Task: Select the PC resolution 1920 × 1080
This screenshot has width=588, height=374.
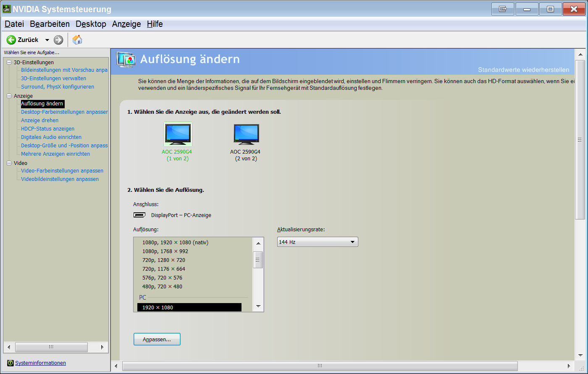Action: click(189, 308)
